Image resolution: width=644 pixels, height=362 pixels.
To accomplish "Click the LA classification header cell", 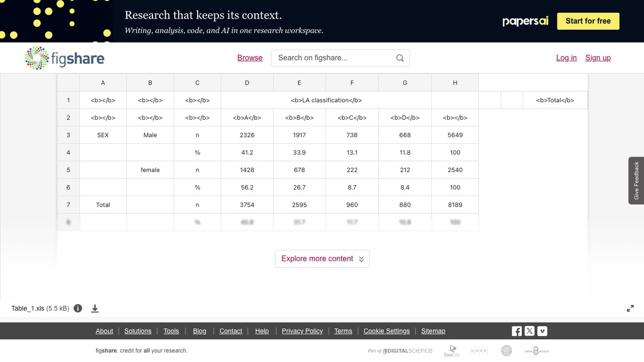I will 326,100.
